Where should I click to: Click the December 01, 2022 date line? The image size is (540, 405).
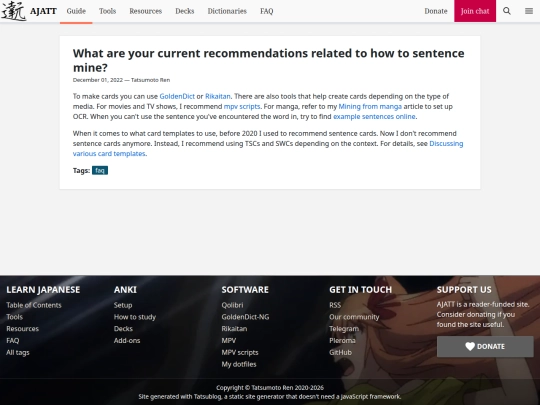(x=121, y=80)
